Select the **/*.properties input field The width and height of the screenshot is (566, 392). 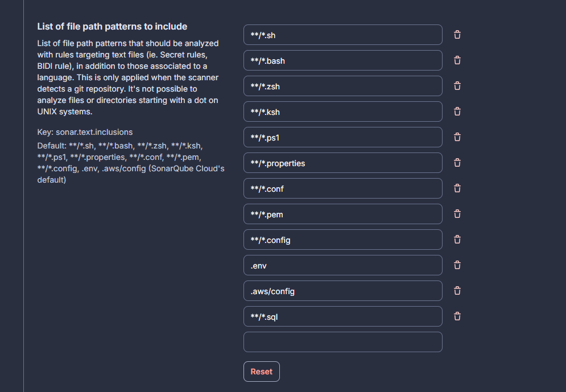pyautogui.click(x=342, y=163)
